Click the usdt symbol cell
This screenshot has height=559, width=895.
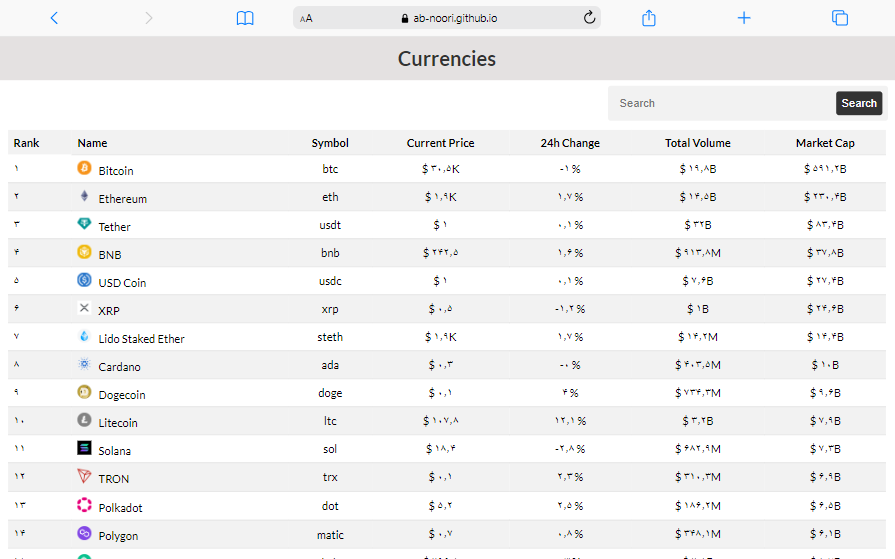pos(330,224)
